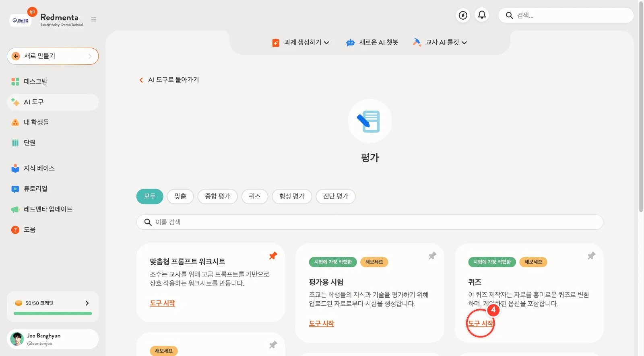Open the 새로운 AI 챗봇 menu item

point(372,42)
